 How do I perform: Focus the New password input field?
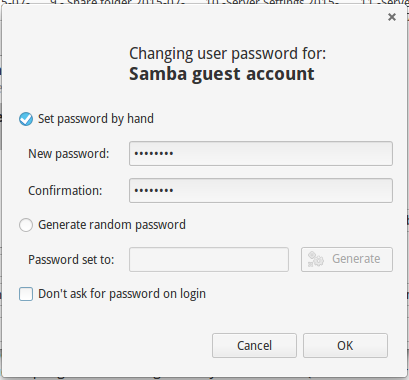(x=261, y=154)
